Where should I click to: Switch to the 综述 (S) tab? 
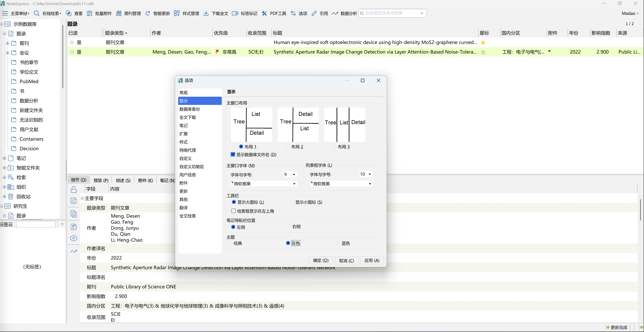[x=123, y=180]
